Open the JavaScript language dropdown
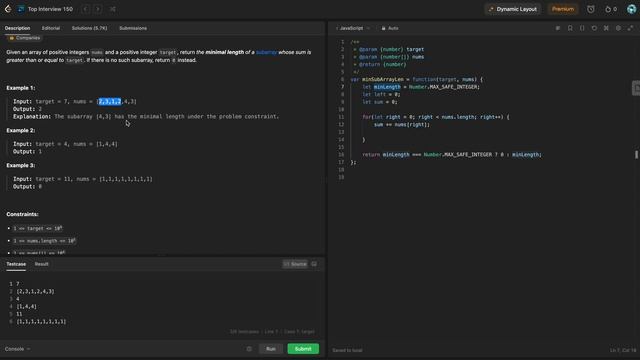 click(x=353, y=28)
